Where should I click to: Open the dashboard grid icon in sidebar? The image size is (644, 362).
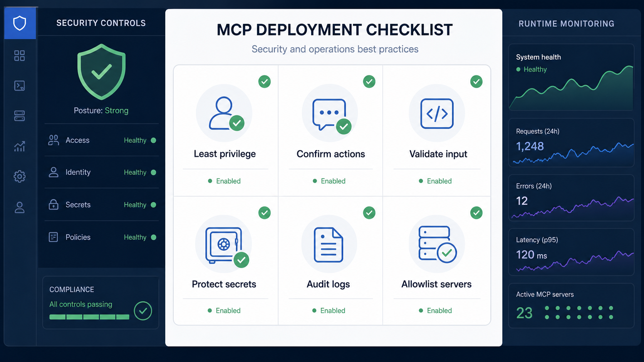(20, 56)
